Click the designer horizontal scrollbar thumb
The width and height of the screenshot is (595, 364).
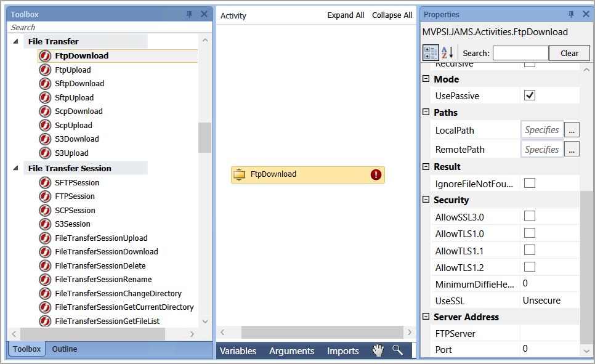pyautogui.click(x=322, y=332)
